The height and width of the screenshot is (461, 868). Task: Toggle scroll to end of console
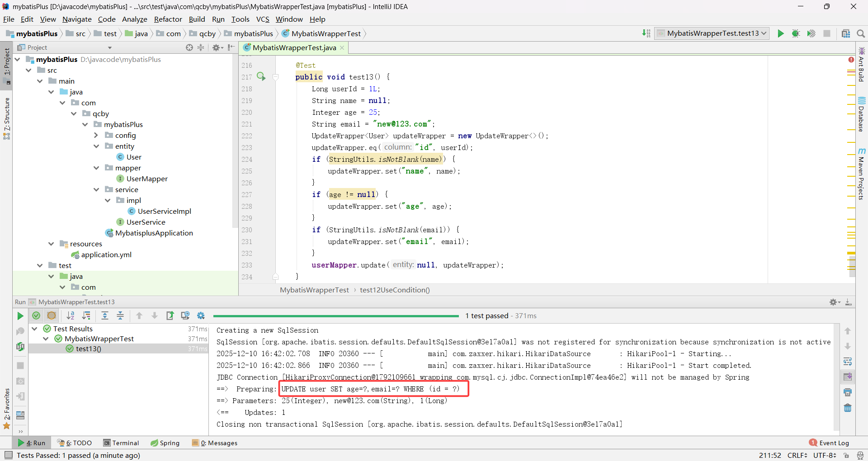848,377
